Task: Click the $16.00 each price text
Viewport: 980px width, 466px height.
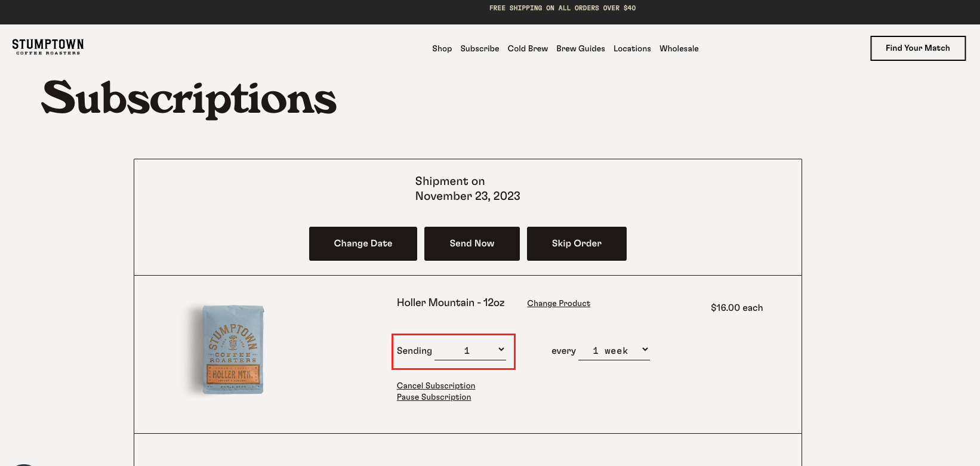Action: [x=736, y=307]
